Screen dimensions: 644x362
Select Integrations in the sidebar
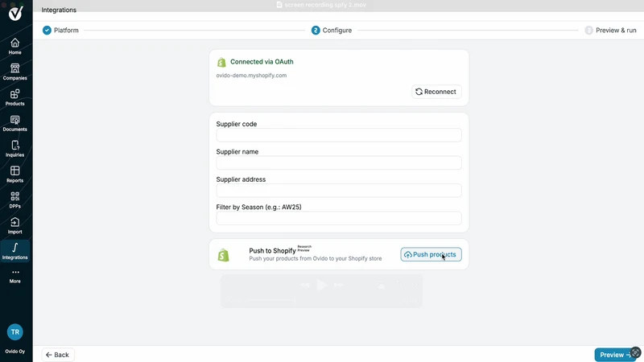pyautogui.click(x=14, y=251)
